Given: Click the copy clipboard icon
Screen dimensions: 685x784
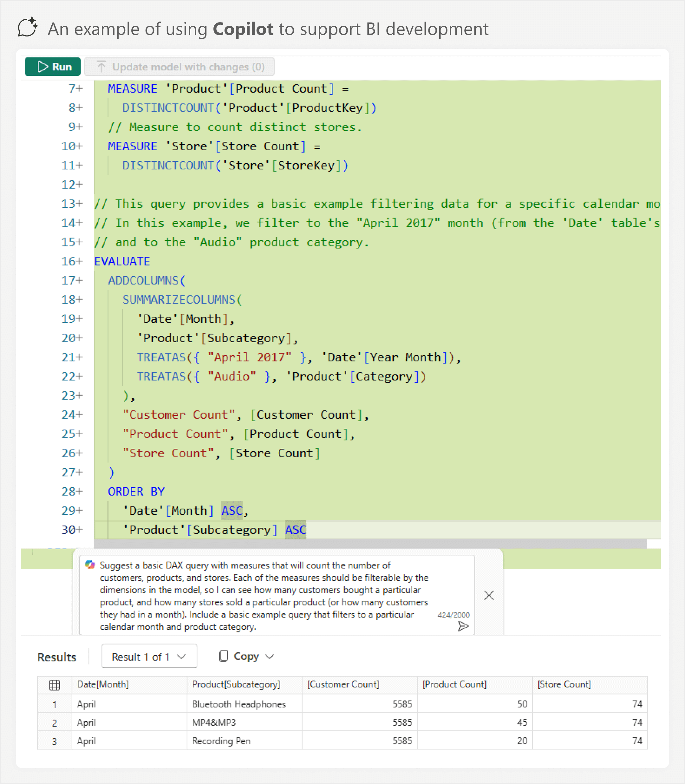Looking at the screenshot, I should [x=223, y=656].
